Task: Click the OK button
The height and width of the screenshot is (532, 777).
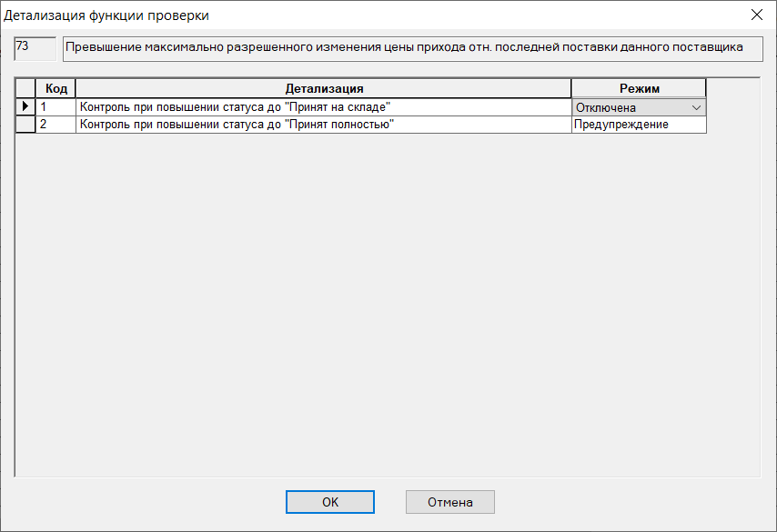Action: coord(330,502)
